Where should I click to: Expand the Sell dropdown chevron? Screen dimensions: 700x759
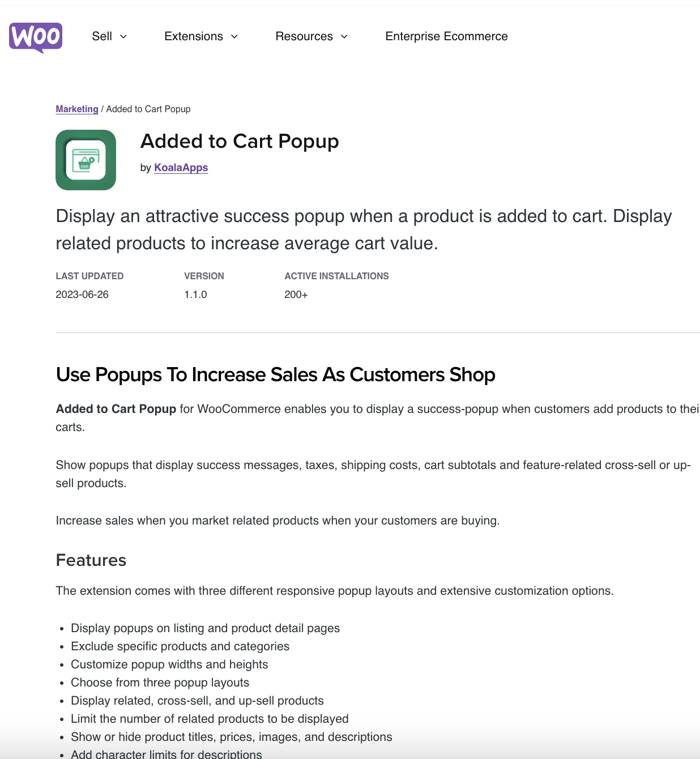pos(124,36)
